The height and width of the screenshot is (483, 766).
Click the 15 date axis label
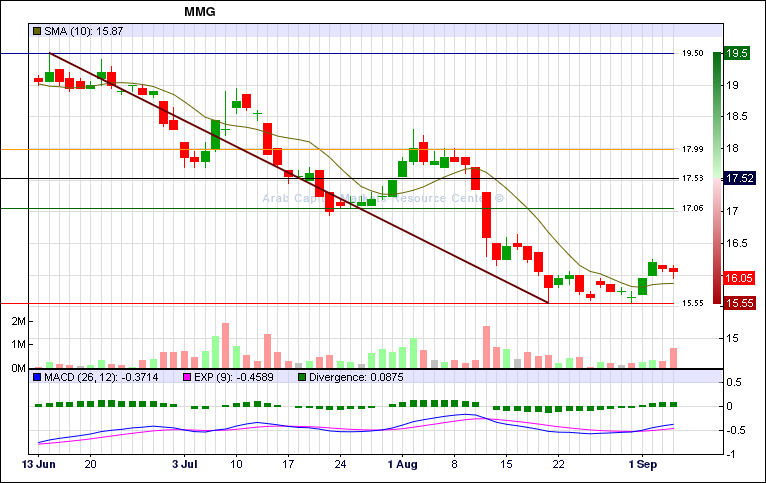tap(507, 464)
